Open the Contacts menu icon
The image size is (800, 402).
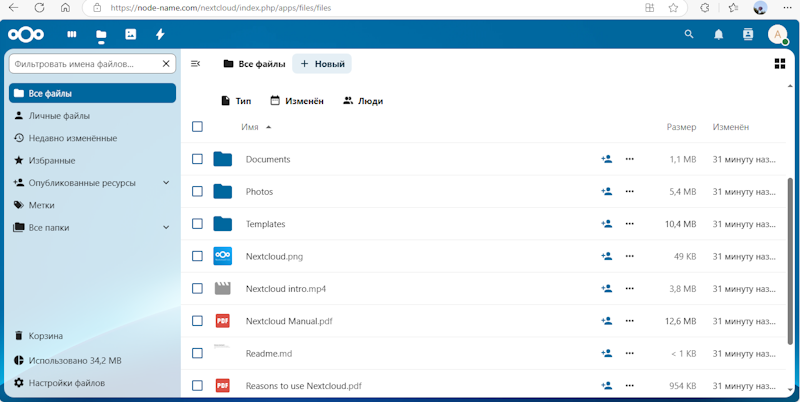coord(747,34)
